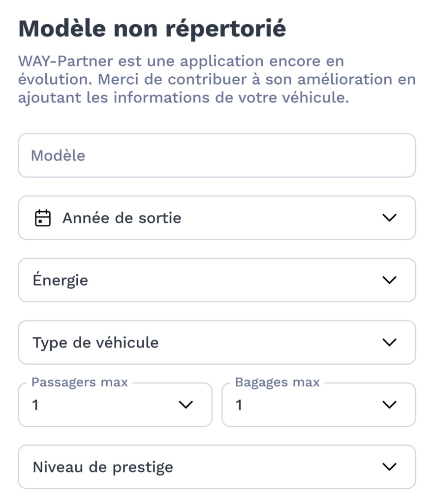Image resolution: width=434 pixels, height=504 pixels.
Task: Click the Passagers max floating label
Action: point(80,382)
